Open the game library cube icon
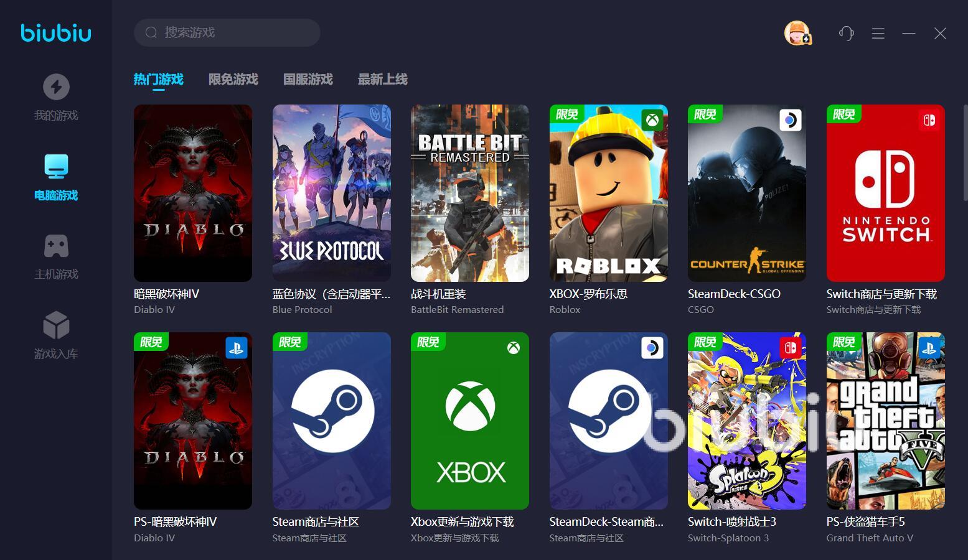Image resolution: width=968 pixels, height=560 pixels. 56,325
